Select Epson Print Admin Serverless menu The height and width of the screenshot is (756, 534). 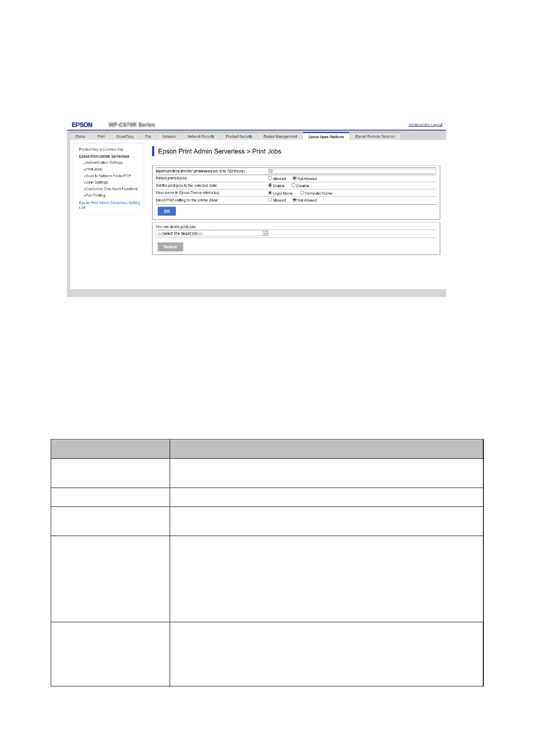104,156
